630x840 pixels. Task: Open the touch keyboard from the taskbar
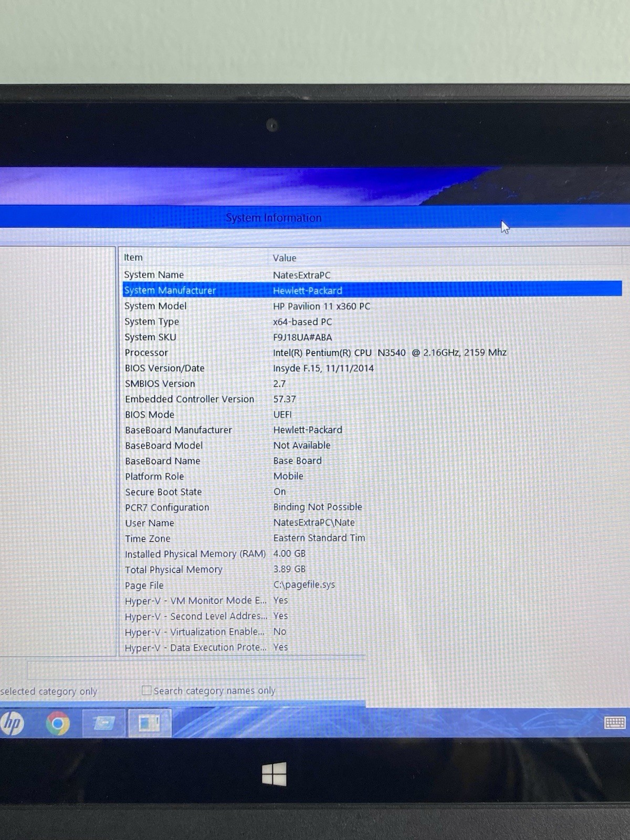pyautogui.click(x=615, y=723)
